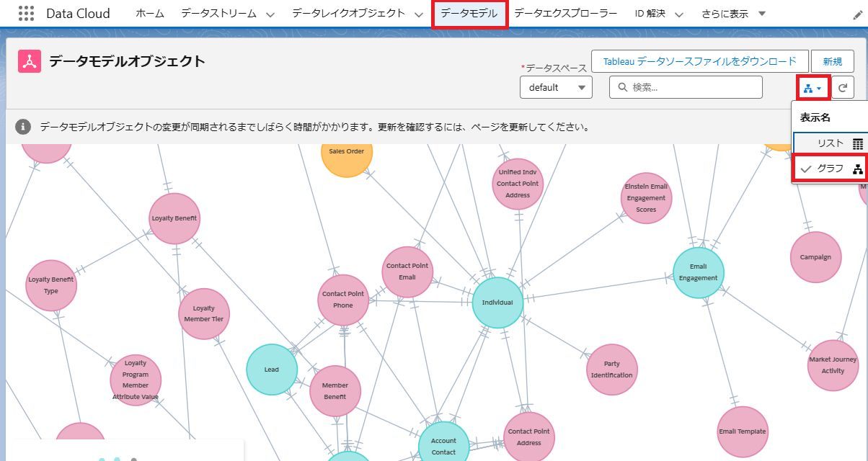The width and height of the screenshot is (868, 461).
Task: Click the pencil edit navigation icon
Action: click(857, 15)
